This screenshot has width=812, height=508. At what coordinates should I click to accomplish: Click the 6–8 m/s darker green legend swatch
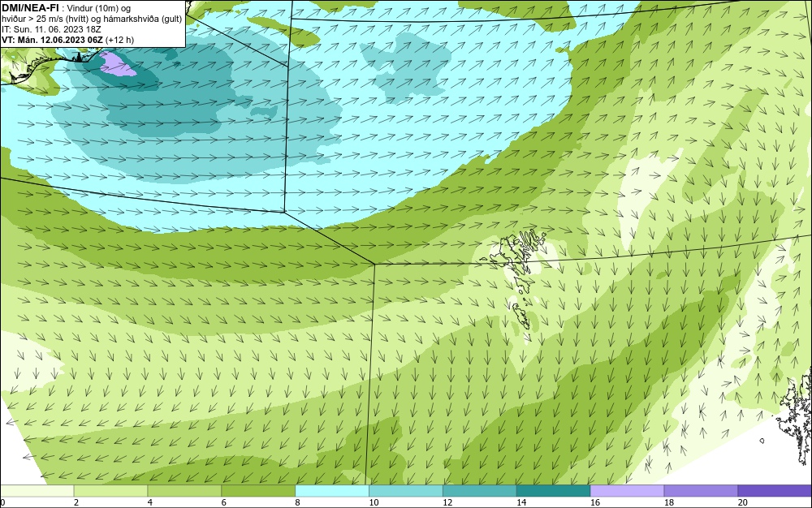(258, 491)
